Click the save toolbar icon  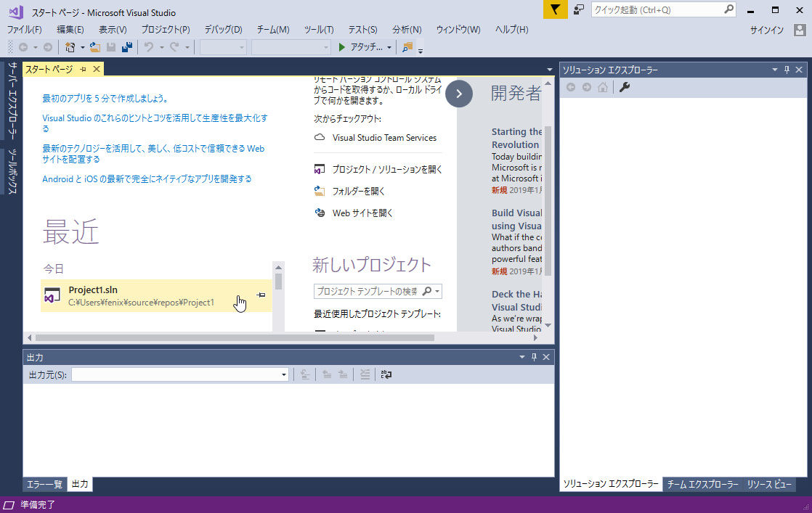pyautogui.click(x=111, y=47)
